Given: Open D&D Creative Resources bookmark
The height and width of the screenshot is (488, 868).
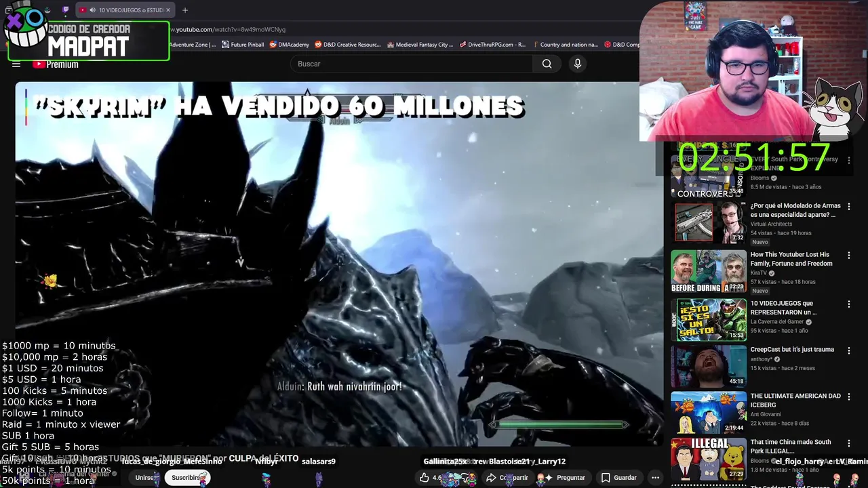Looking at the screenshot, I should (x=348, y=45).
